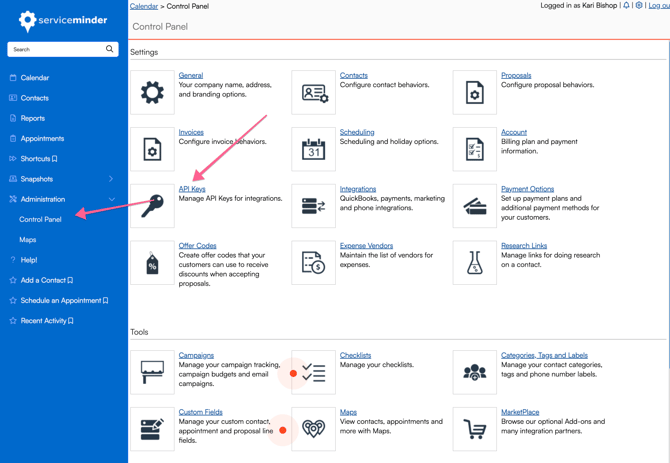Click the Checklists checkmark list icon

click(314, 372)
